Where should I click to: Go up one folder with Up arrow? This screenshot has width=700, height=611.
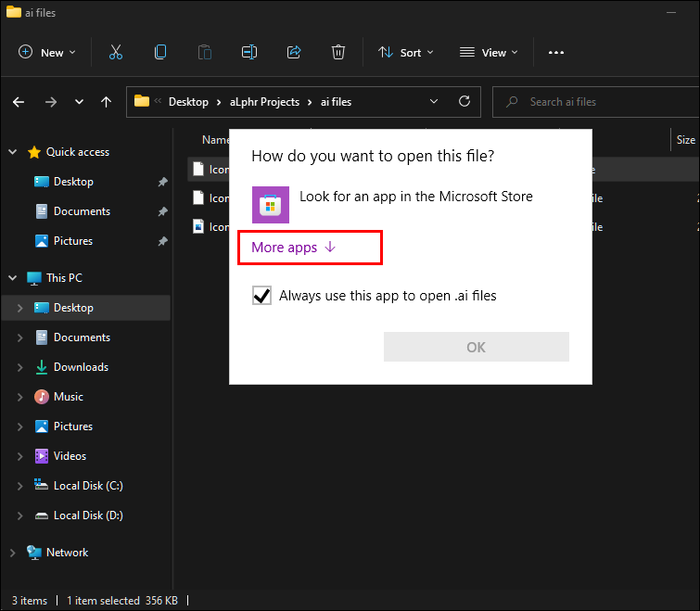click(106, 102)
